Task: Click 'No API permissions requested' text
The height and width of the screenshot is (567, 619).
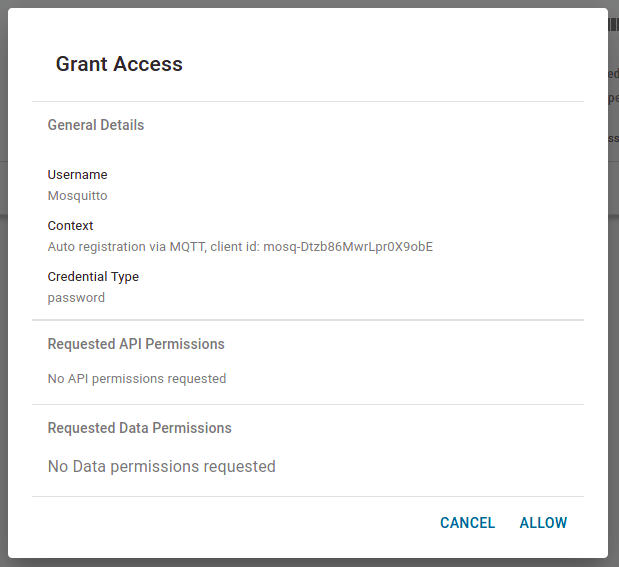Action: [137, 379]
